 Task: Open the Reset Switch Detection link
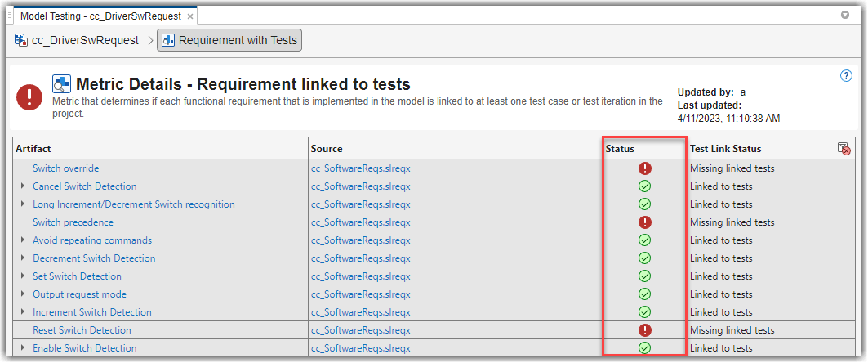(x=82, y=330)
